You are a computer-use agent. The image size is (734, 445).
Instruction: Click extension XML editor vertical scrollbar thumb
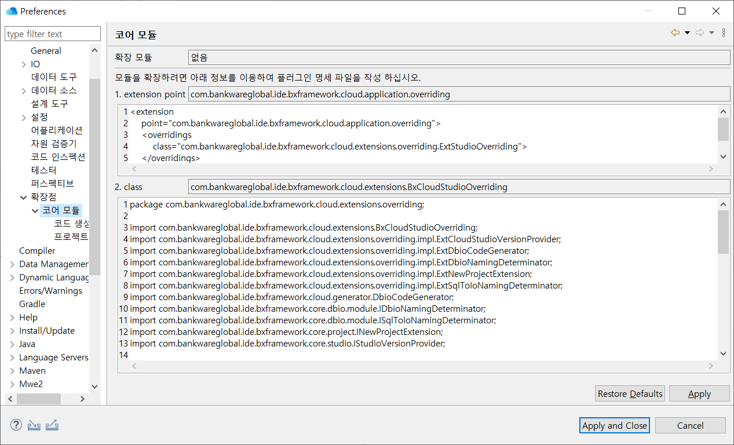(723, 129)
